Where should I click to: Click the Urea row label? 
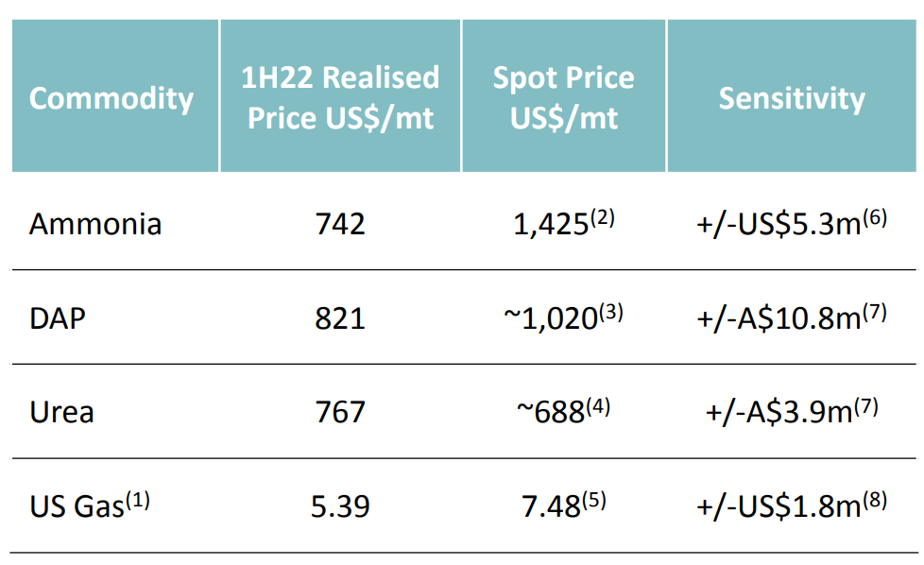tap(61, 412)
